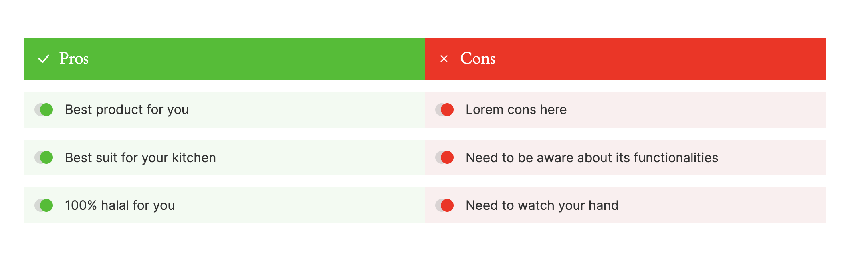Toggle the green switch for 100% halal for you
This screenshot has height=265, width=868.
click(44, 205)
